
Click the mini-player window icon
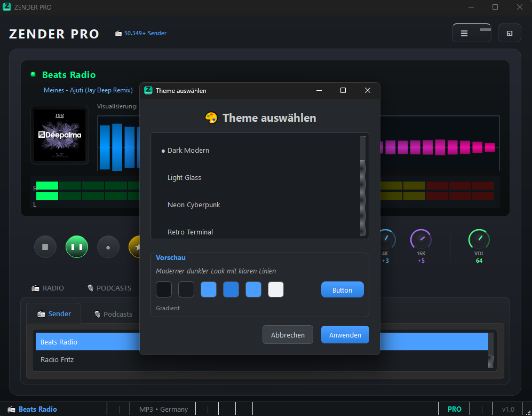(x=509, y=33)
